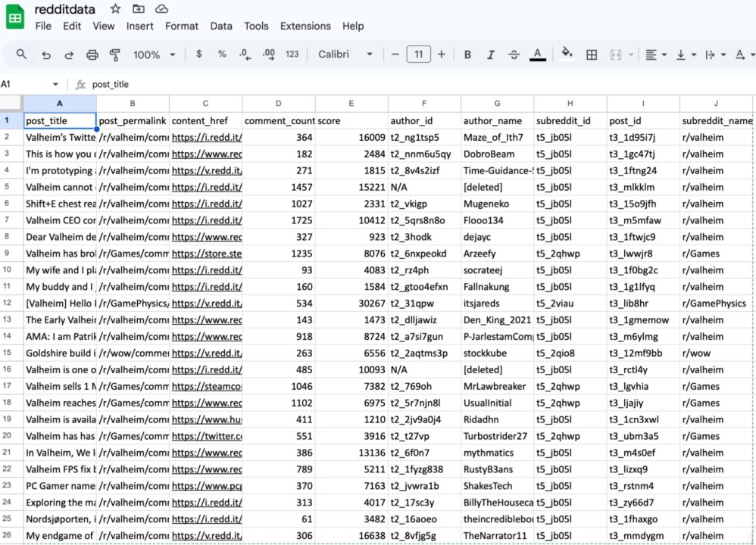Decrease decimal places
Image resolution: width=756 pixels, height=545 pixels.
pyautogui.click(x=245, y=54)
